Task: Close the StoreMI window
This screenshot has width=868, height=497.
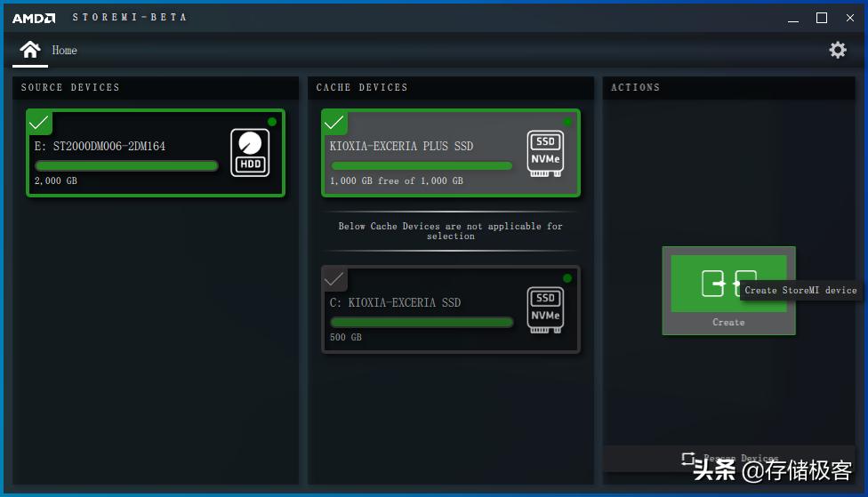Action: pos(850,19)
